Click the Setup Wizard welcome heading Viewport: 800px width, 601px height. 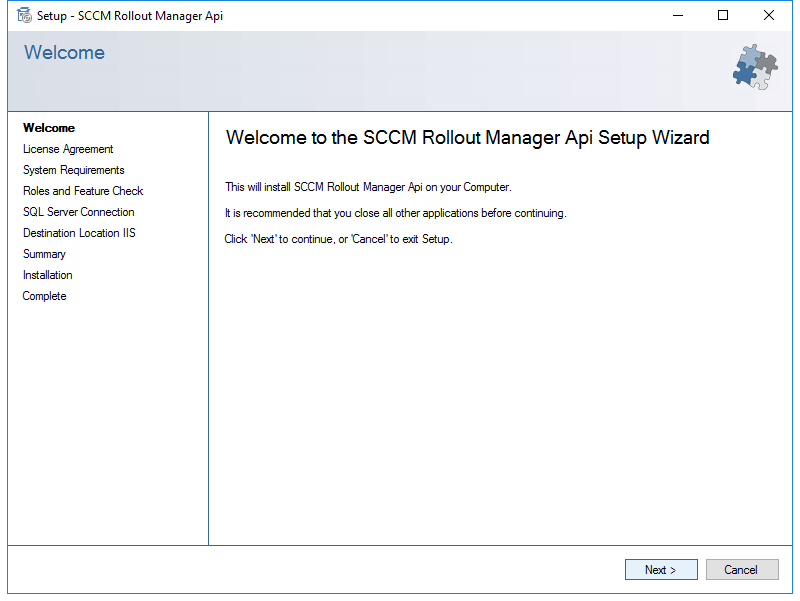[x=467, y=138]
